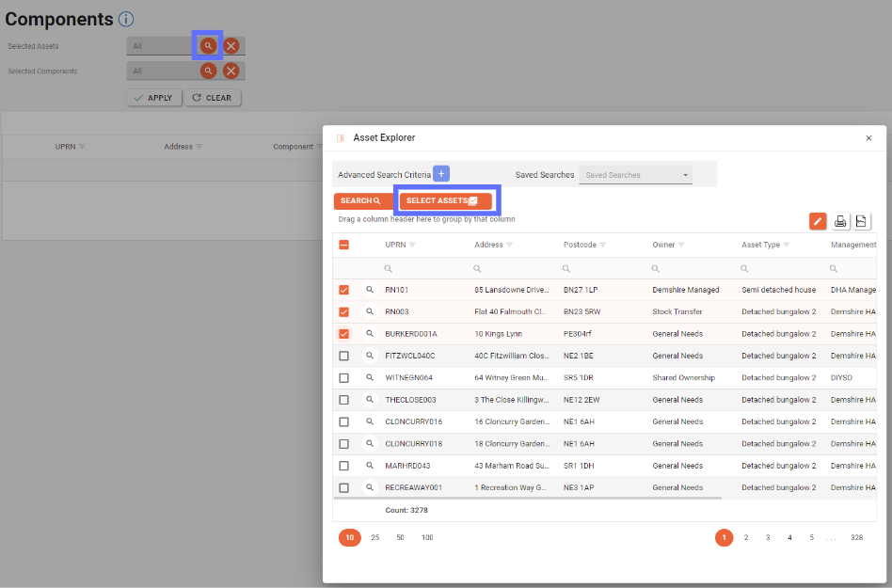Toggle the select-all checkbox in the grid header
Viewport: 892px width, 588px height.
(343, 245)
